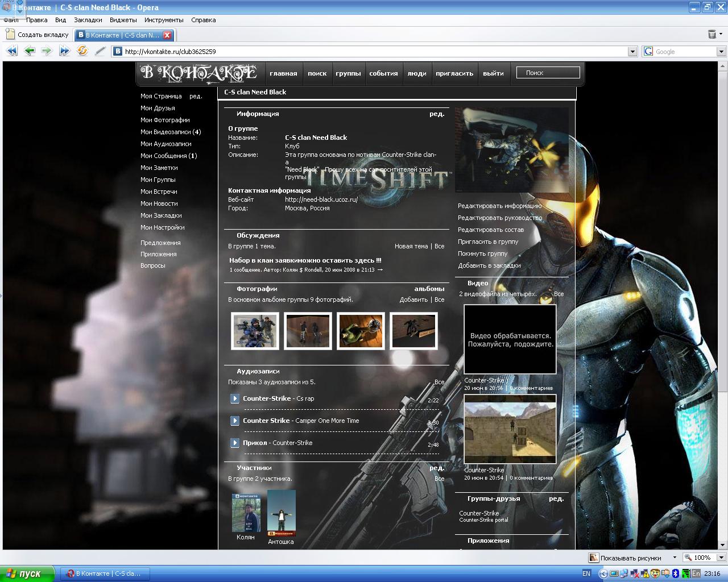Click the zoom magnifier icon in status bar
The image size is (728, 582).
[x=688, y=558]
